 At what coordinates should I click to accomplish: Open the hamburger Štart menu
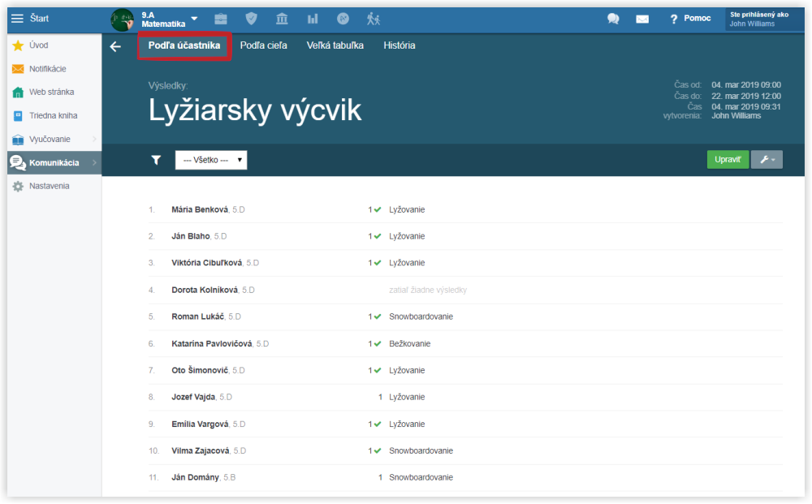tap(18, 19)
